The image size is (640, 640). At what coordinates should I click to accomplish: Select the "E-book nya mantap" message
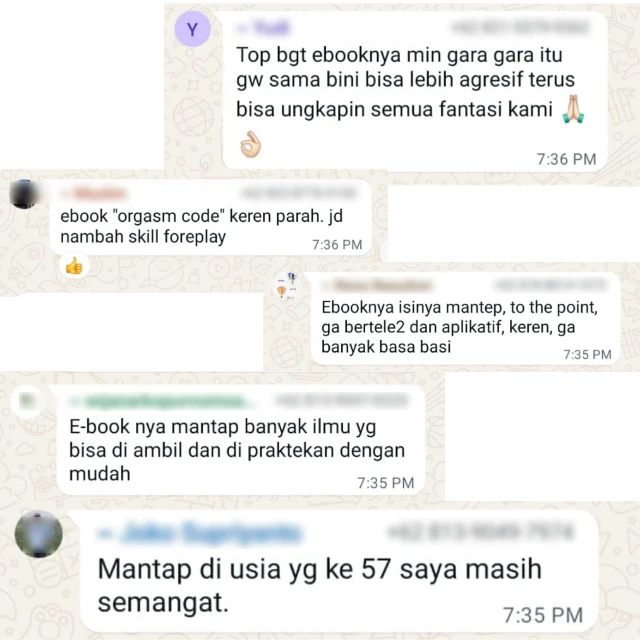[x=241, y=440]
